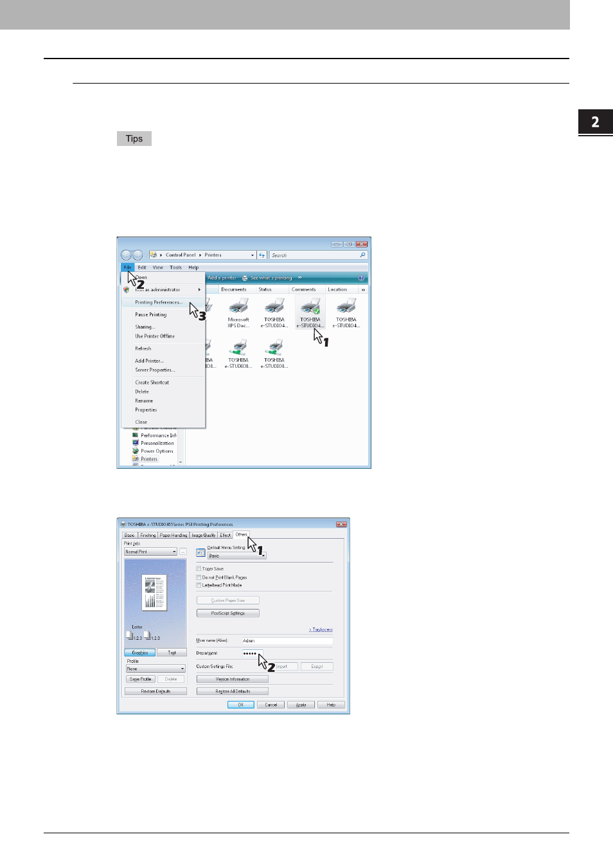
Task: Select the Graphics preview toggle button
Action: (140, 653)
